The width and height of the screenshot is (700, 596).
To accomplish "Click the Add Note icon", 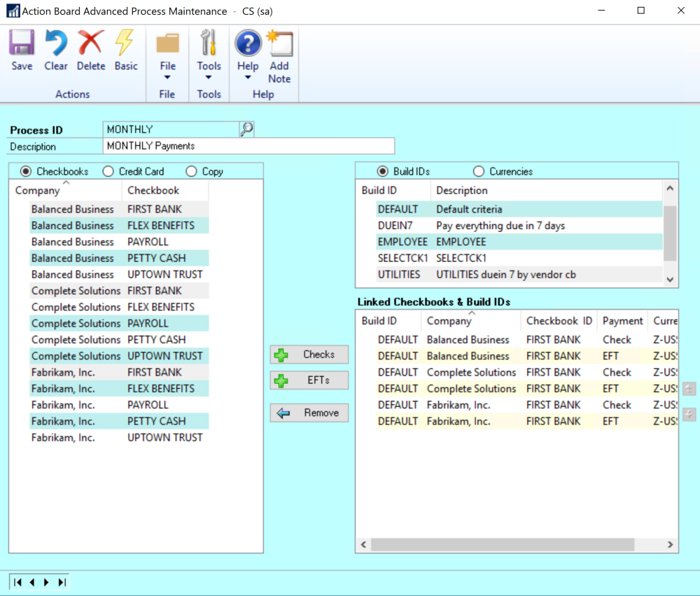I will [279, 44].
